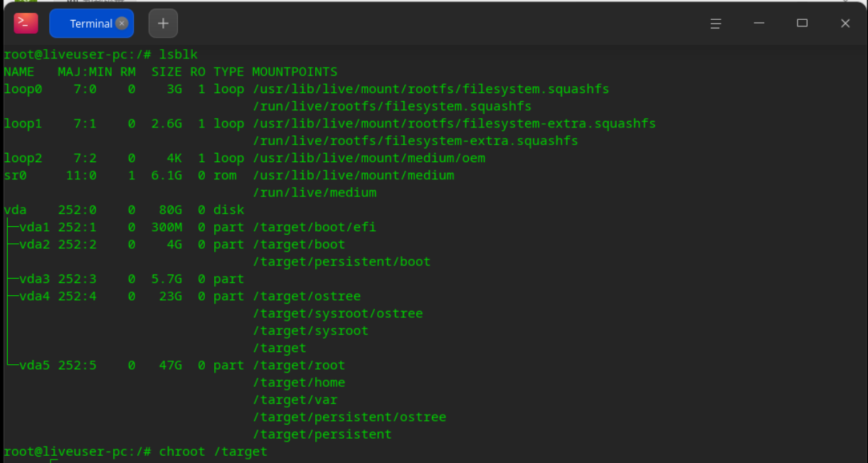Click the /target/boot/efi mountpoint text
This screenshot has width=868, height=463.
pyautogui.click(x=314, y=227)
